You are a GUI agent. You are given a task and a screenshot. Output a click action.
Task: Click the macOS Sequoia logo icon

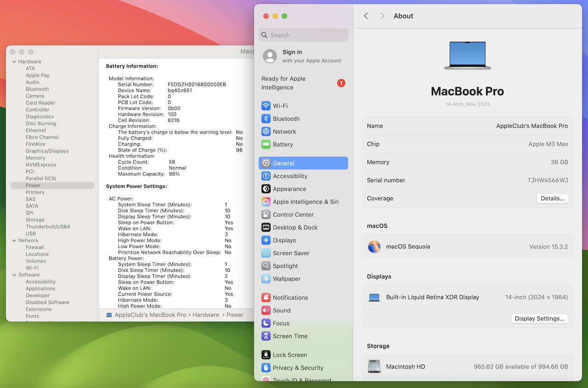(374, 247)
